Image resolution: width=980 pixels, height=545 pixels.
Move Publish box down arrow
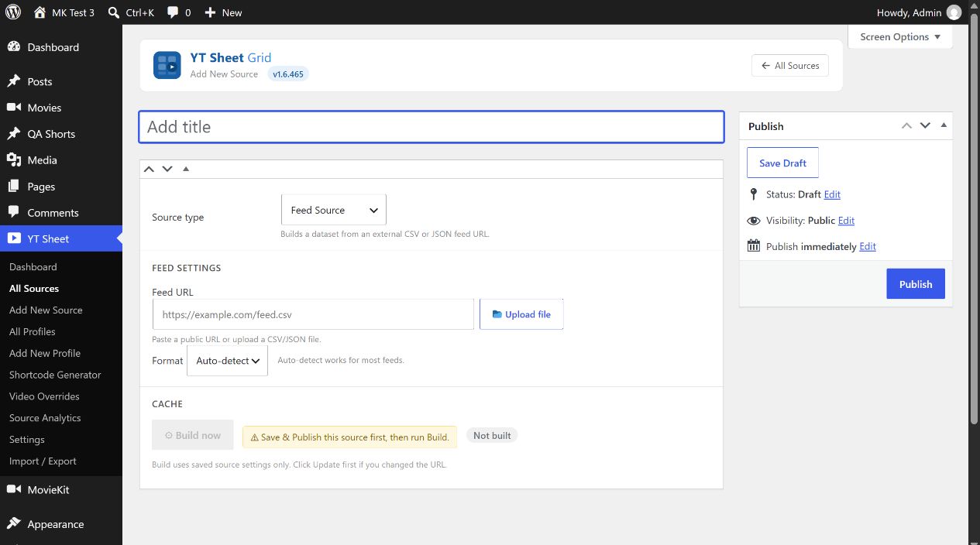point(925,125)
